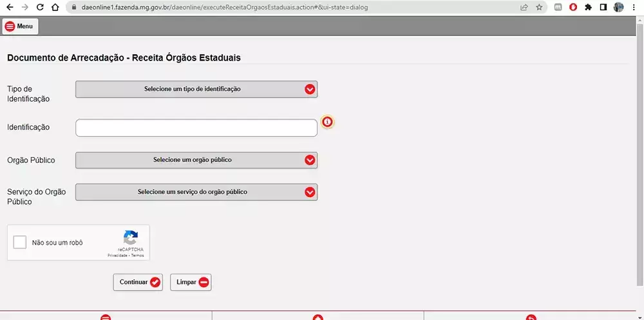The image size is (644, 320).
Task: Click the share page icon in address bar
Action: pyautogui.click(x=524, y=8)
